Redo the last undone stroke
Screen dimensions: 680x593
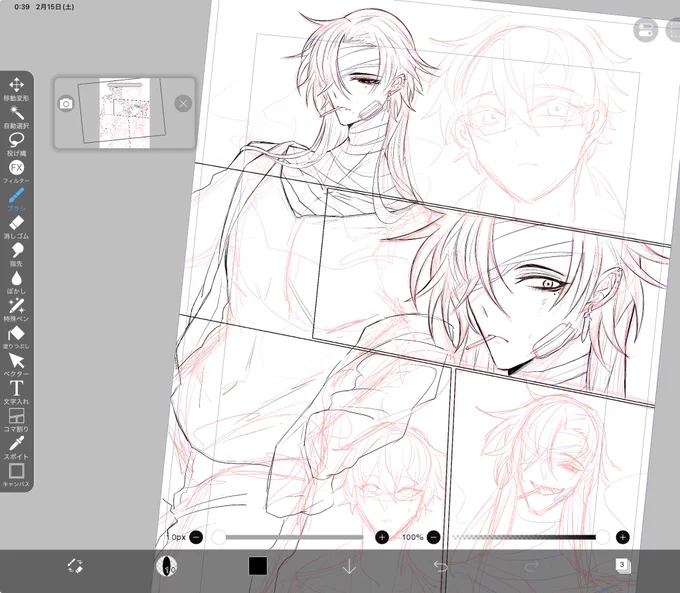[x=532, y=566]
